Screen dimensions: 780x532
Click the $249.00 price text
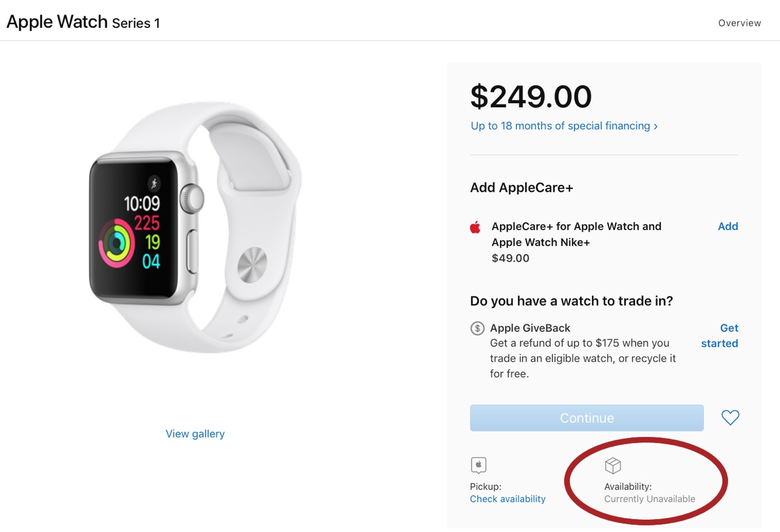point(531,97)
